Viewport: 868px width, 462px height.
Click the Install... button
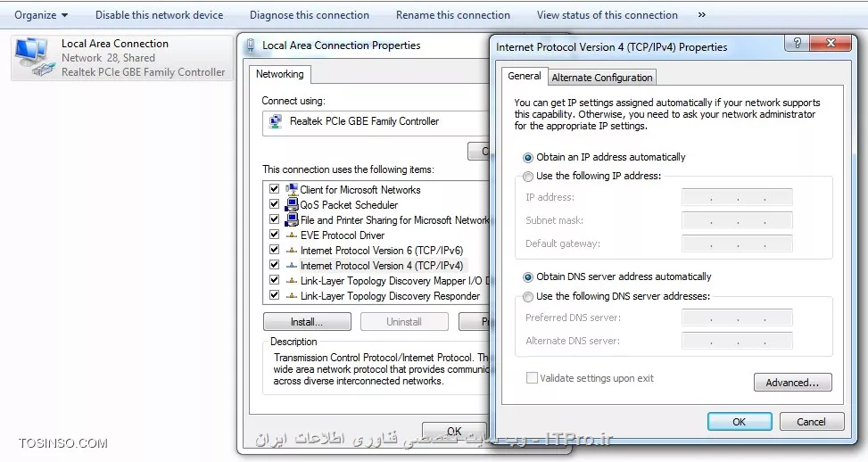coord(307,321)
